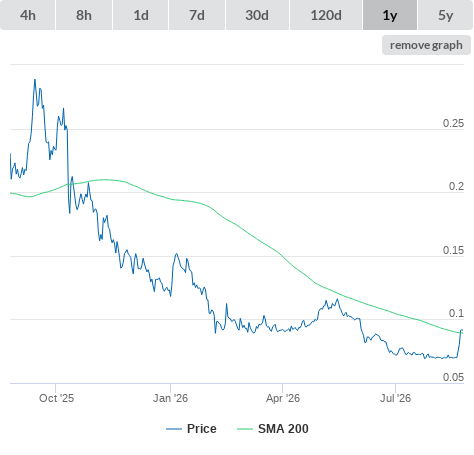Click the active 1y range tab
The height and width of the screenshot is (455, 474).
[x=390, y=15]
